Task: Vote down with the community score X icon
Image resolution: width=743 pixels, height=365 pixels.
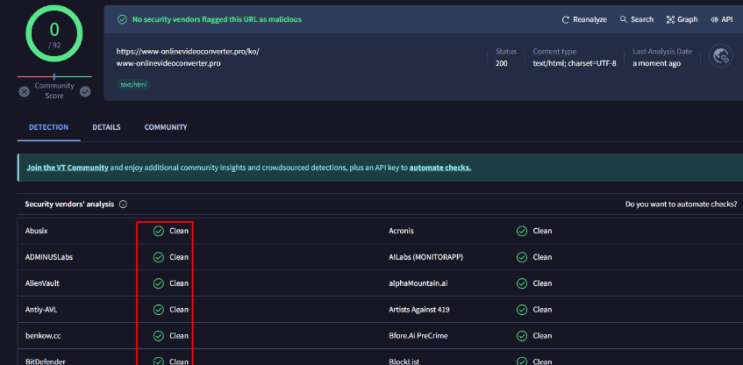Action: click(24, 91)
